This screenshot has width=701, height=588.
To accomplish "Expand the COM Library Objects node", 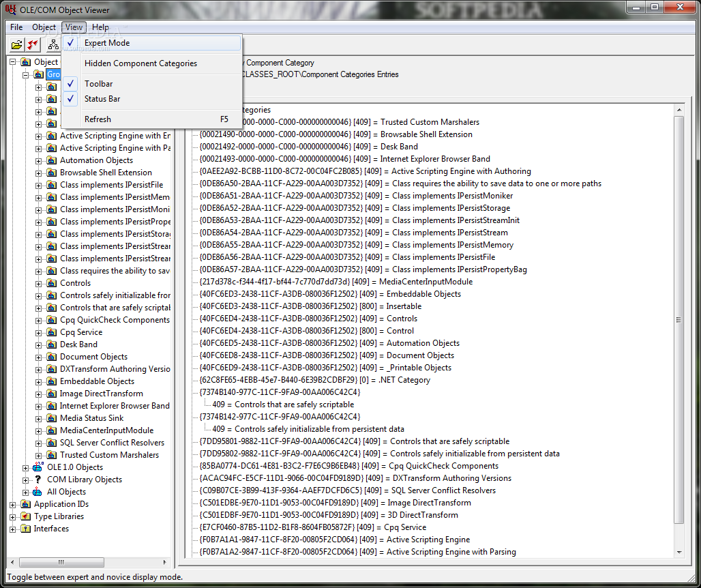I will (26, 480).
